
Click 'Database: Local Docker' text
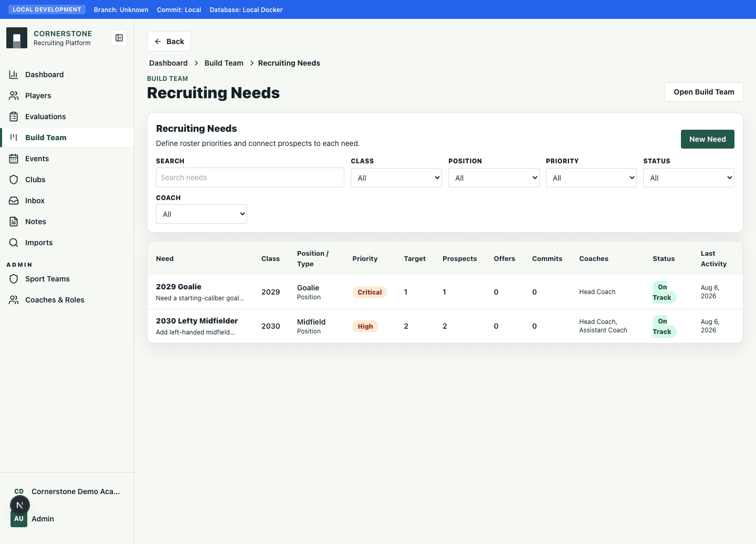point(246,9)
